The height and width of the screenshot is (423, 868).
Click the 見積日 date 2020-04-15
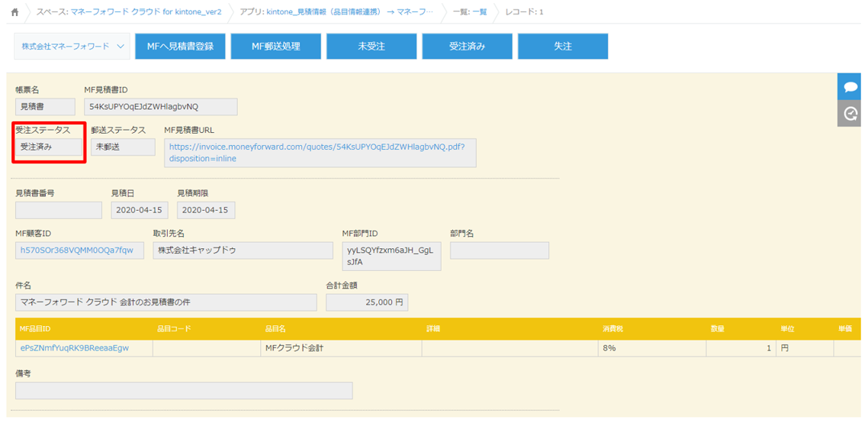(x=140, y=210)
